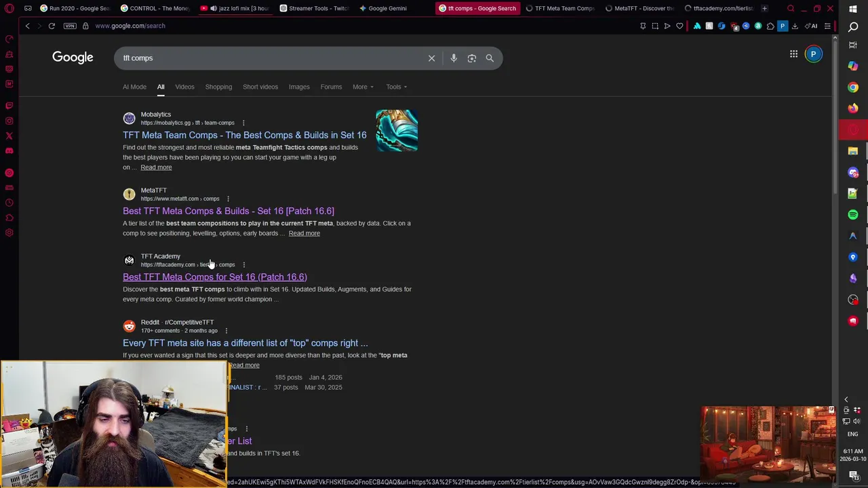868x488 pixels.
Task: Open sidebar settings gear icon
Action: click(9, 232)
